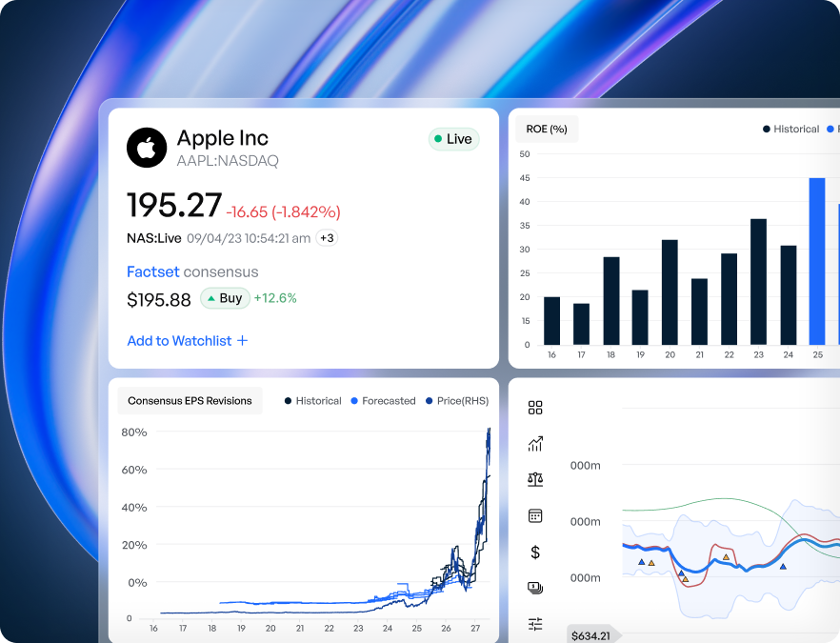Select the rising chart trend icon

click(535, 444)
